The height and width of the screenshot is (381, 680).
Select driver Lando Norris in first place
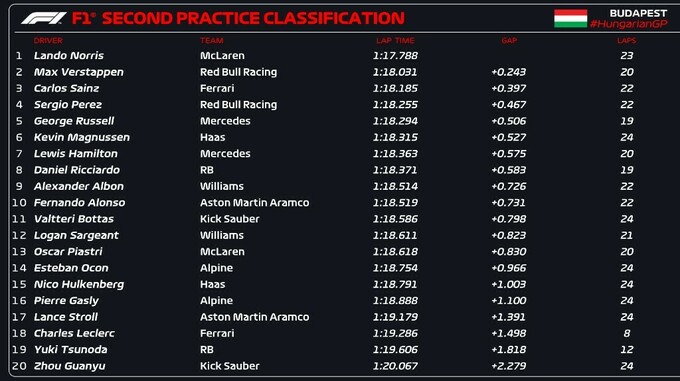(x=69, y=55)
